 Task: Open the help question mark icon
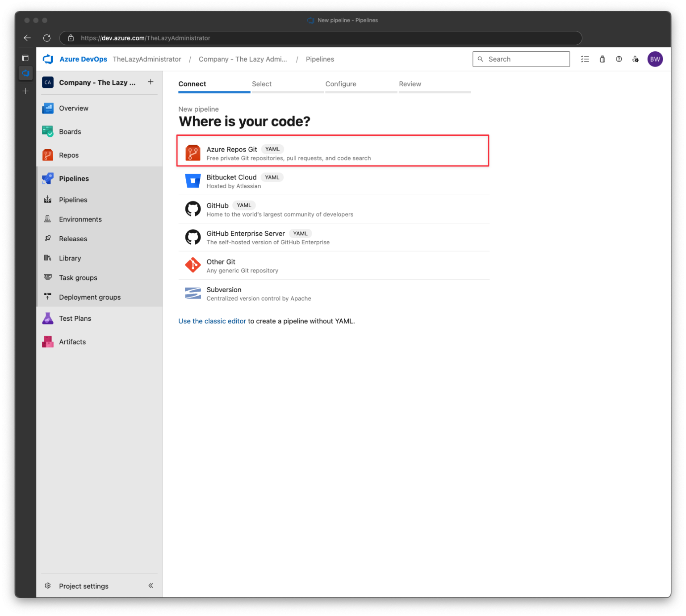pos(619,59)
